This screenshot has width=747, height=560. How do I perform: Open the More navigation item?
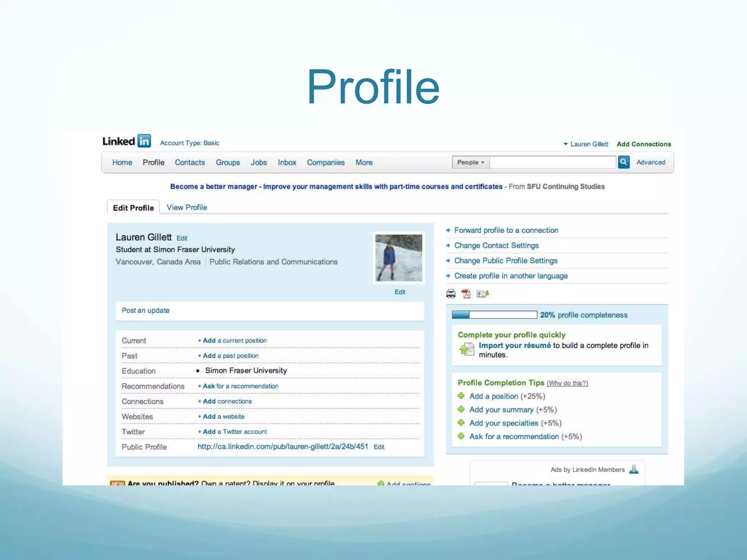point(364,162)
